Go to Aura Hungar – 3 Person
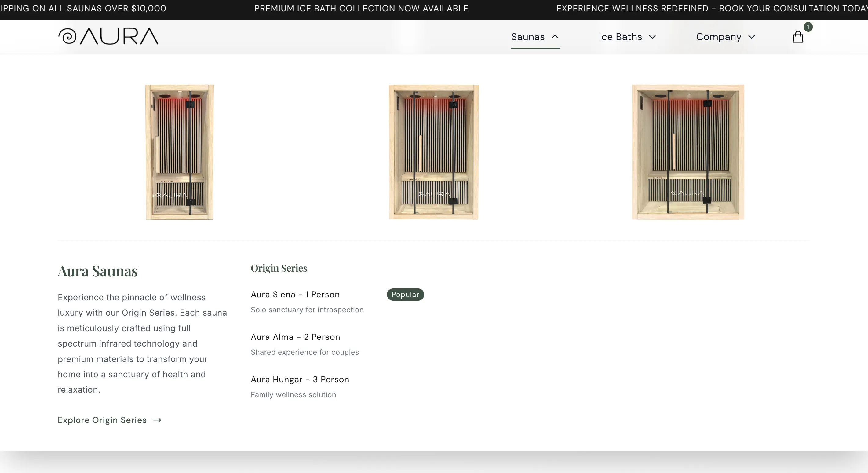The width and height of the screenshot is (868, 473). 300,379
